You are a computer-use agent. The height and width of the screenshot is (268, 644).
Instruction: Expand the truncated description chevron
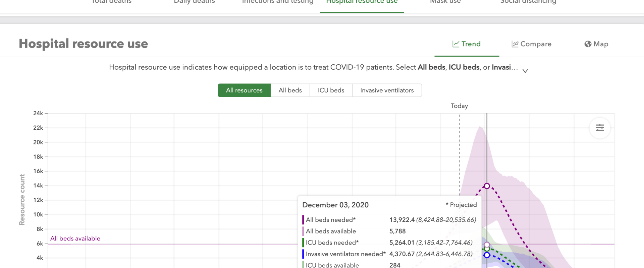pos(525,71)
